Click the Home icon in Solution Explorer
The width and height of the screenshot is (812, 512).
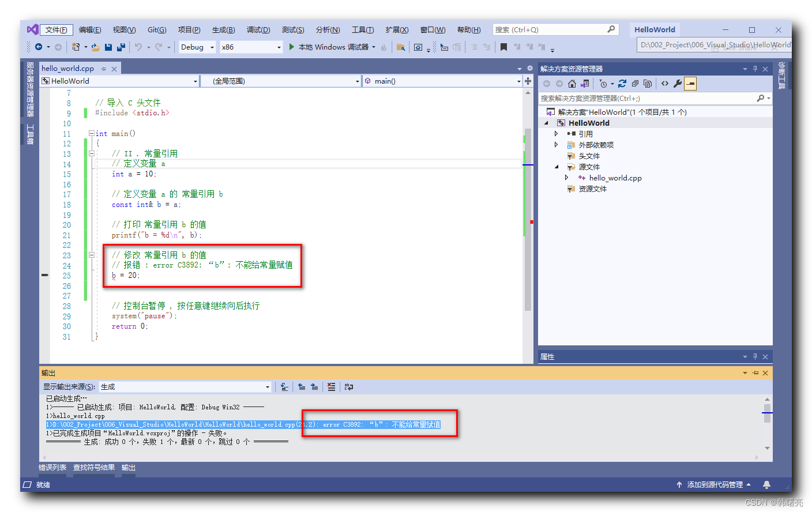(572, 84)
